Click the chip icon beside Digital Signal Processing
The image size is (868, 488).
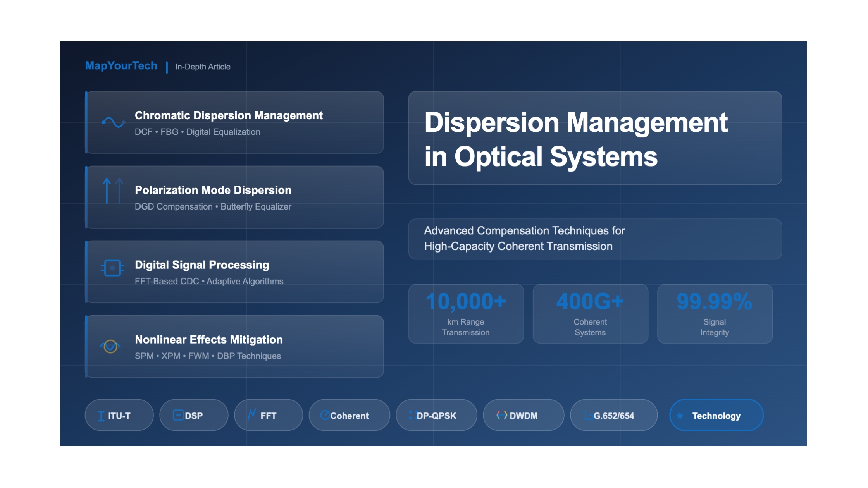(112, 268)
